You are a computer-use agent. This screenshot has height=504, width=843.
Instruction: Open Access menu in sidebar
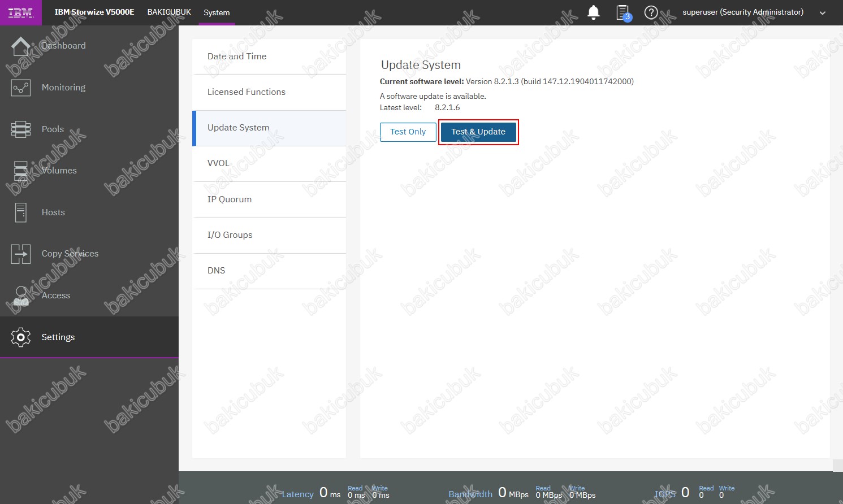pos(56,296)
